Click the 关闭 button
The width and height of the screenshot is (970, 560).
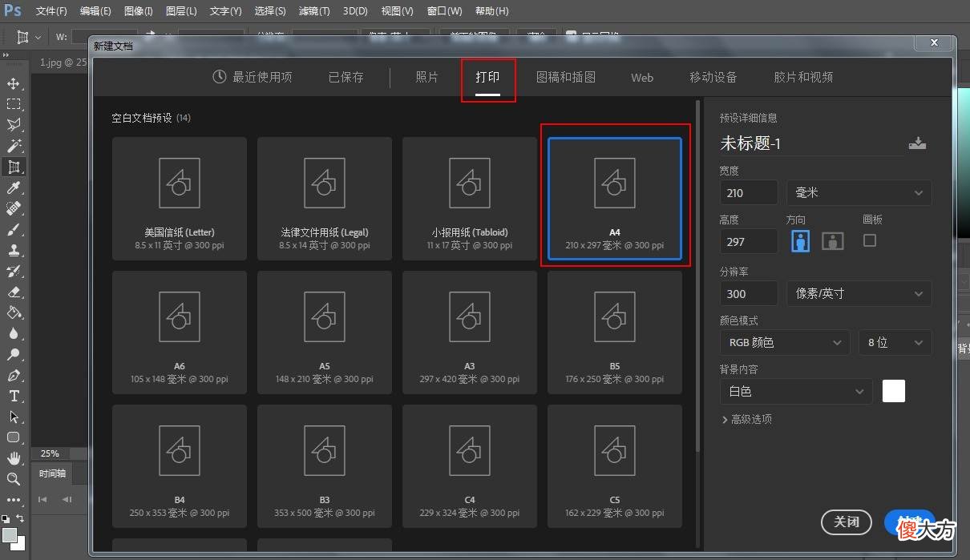(847, 522)
